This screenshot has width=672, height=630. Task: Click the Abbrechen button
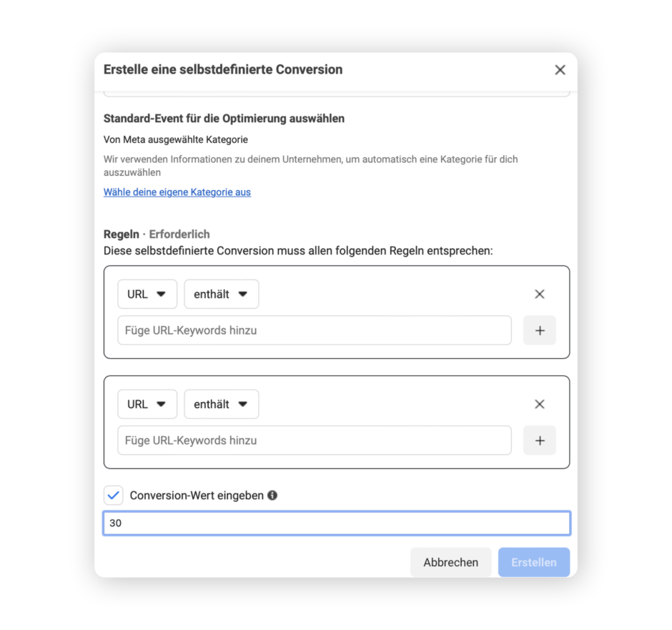point(451,562)
